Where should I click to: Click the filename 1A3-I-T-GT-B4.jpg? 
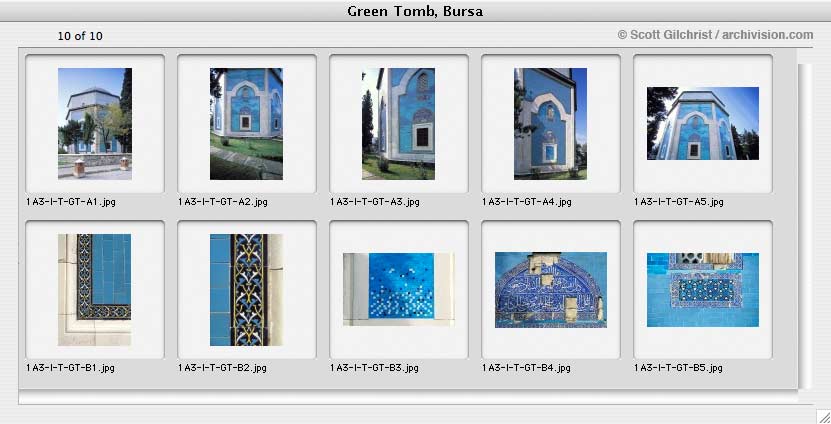coord(526,368)
